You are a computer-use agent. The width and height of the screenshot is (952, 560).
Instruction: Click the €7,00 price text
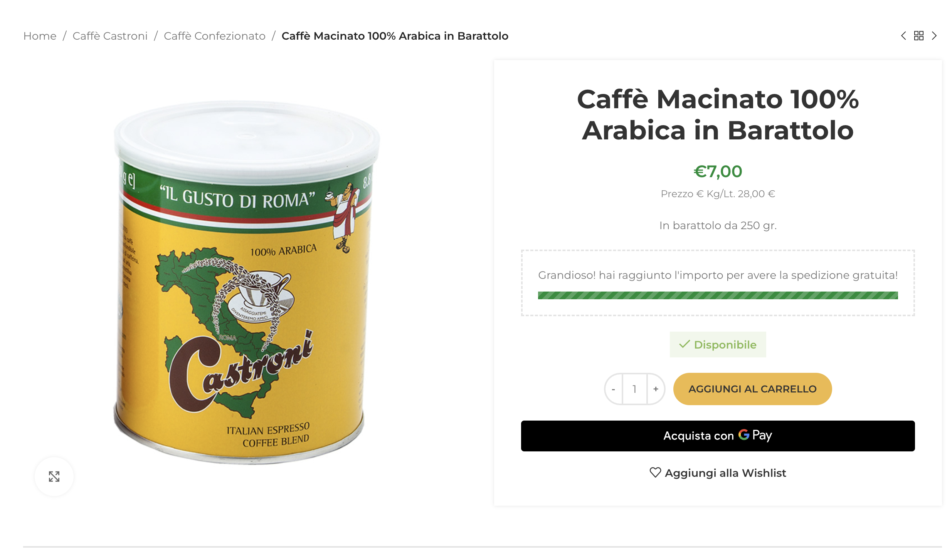(718, 171)
